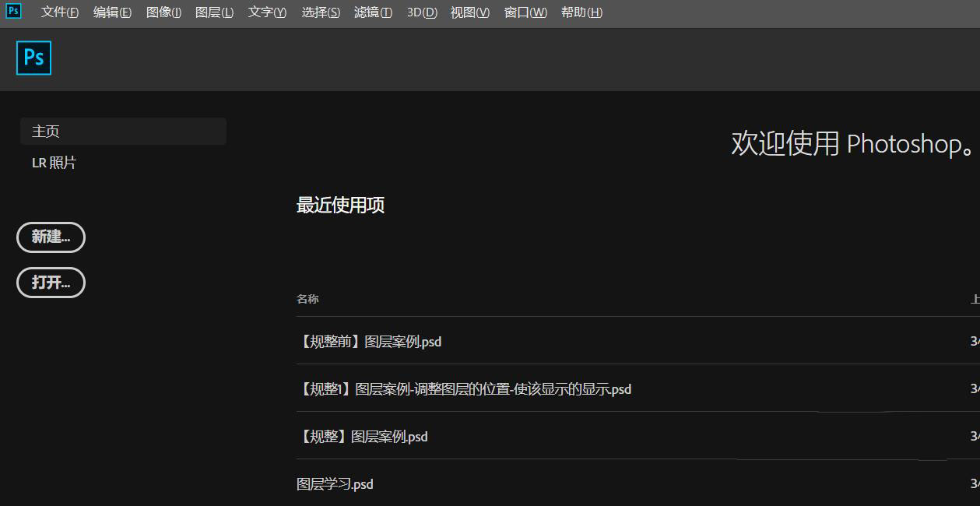Click the 打开 button
Screen dimensions: 980x506
coord(51,282)
